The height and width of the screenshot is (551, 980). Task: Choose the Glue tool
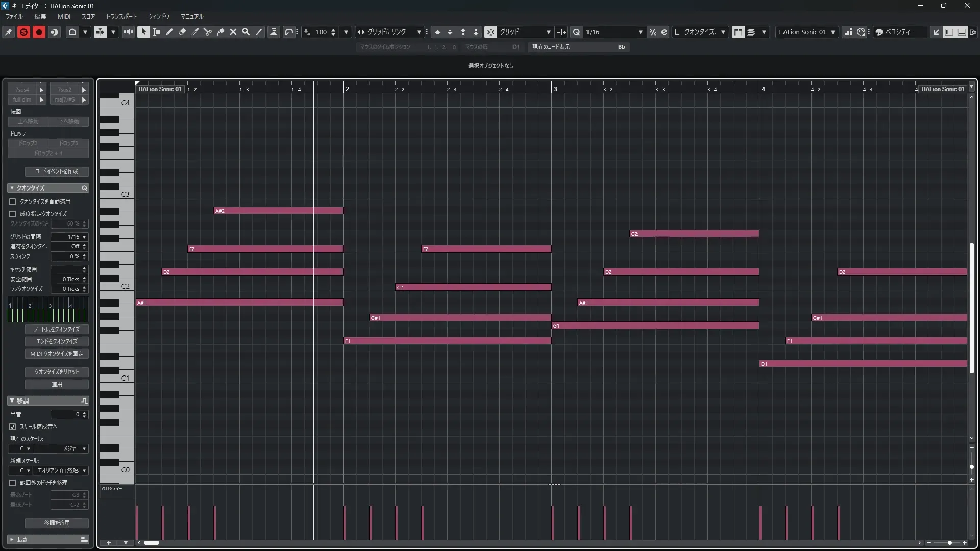220,32
